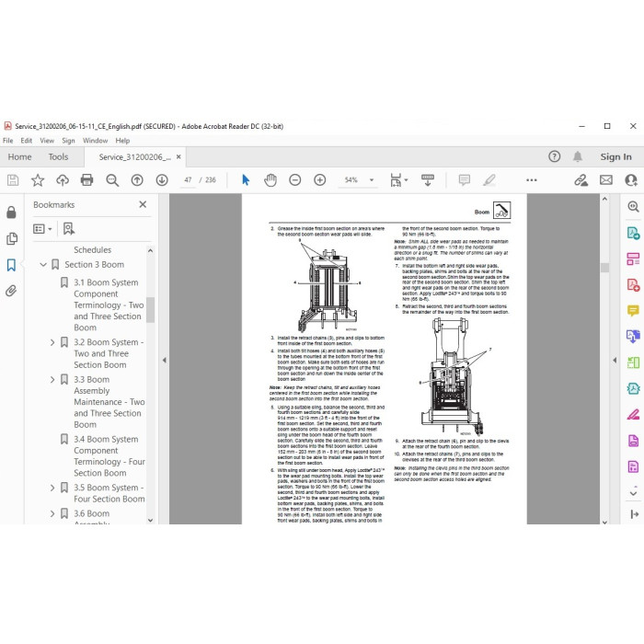The image size is (644, 644).
Task: Collapse the right tools pane arrow
Action: click(x=615, y=361)
